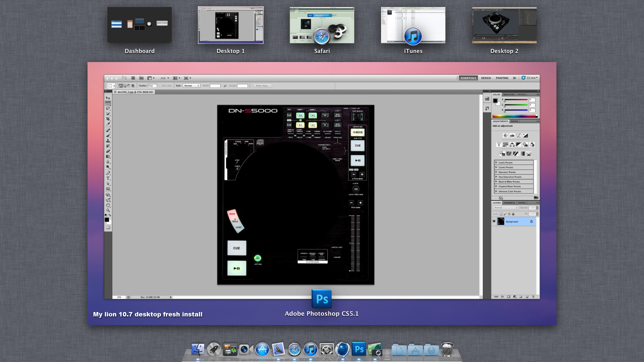Switch to the Paths tab

pyautogui.click(x=522, y=203)
